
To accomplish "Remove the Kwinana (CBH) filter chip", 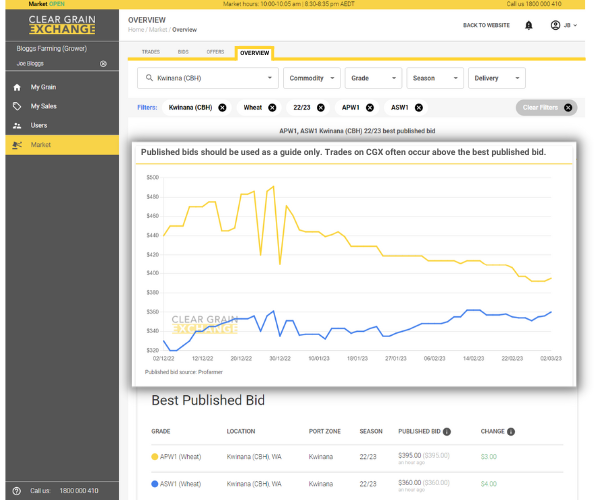I will [222, 107].
